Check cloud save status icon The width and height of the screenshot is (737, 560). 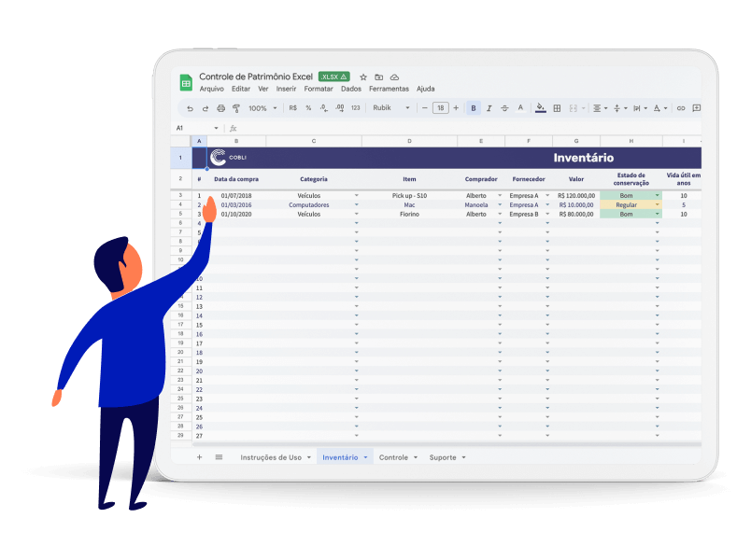395,77
